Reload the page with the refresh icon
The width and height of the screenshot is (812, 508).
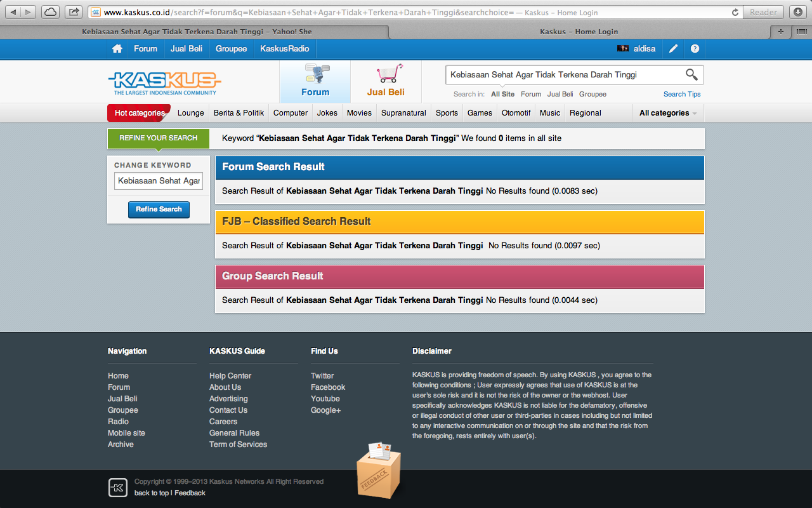(735, 12)
